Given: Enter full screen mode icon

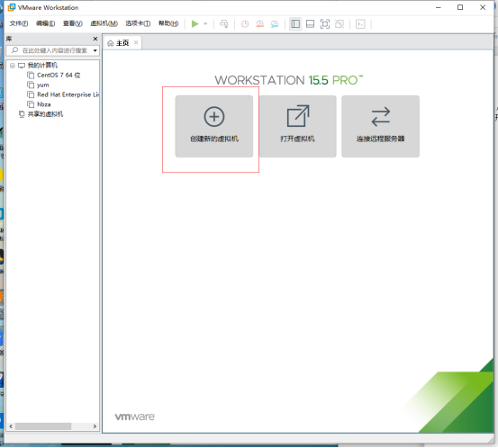Looking at the screenshot, I should [x=324, y=24].
